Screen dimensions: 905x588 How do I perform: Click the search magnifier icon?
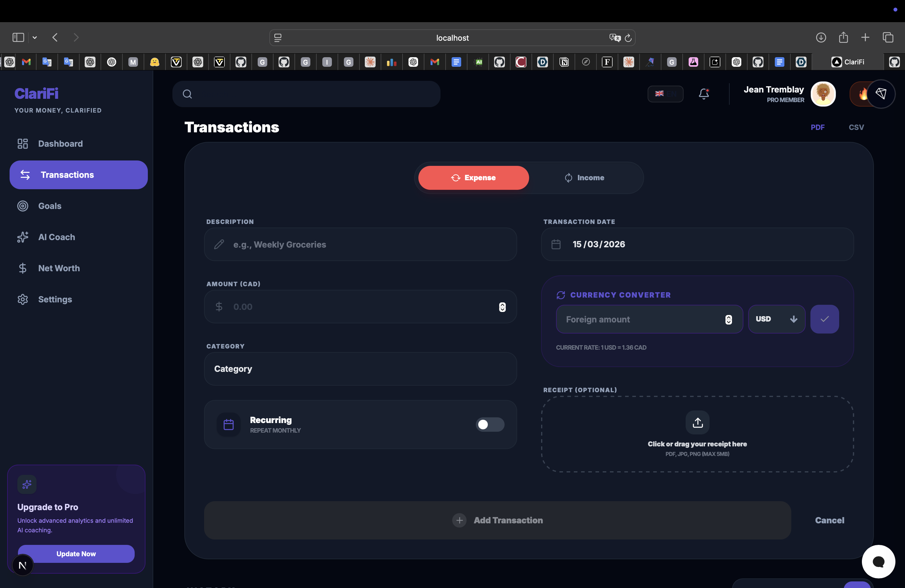[x=187, y=94]
